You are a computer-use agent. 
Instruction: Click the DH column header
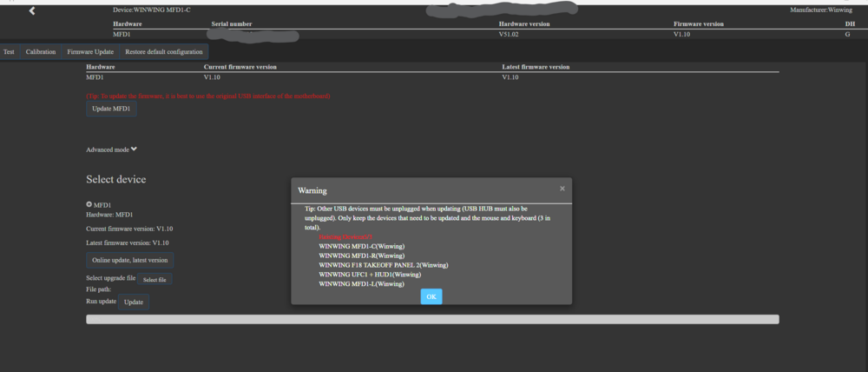point(851,23)
